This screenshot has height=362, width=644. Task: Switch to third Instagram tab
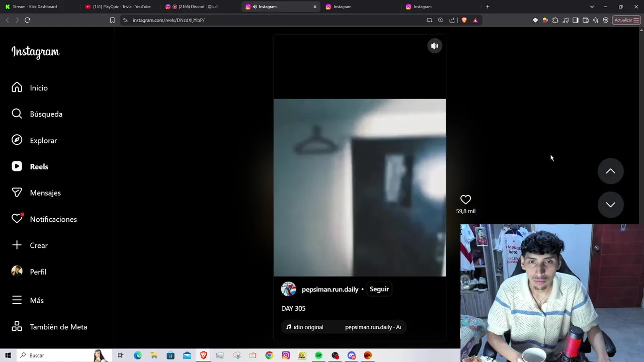tap(440, 7)
